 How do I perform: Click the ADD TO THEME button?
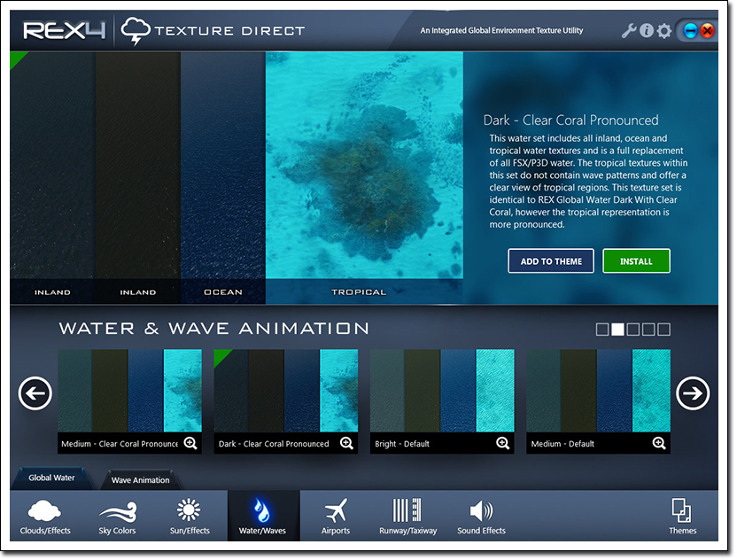point(551,261)
